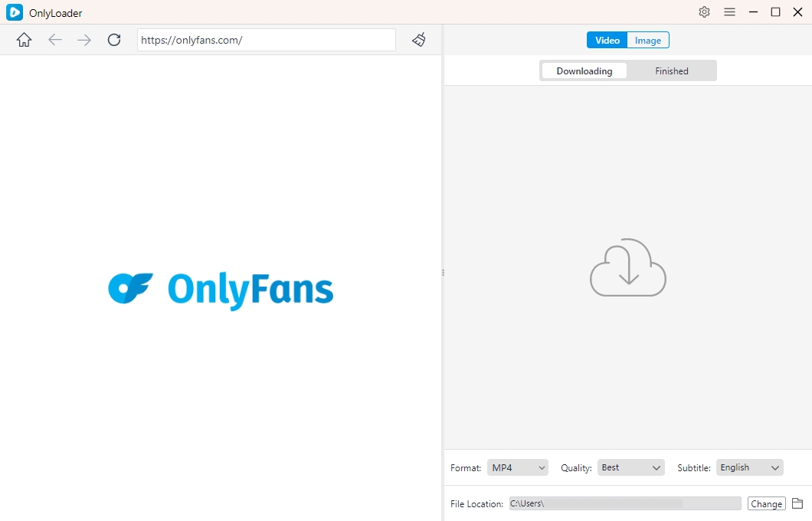The image size is (812, 521).
Task: Select the Downloading tab
Action: point(584,71)
